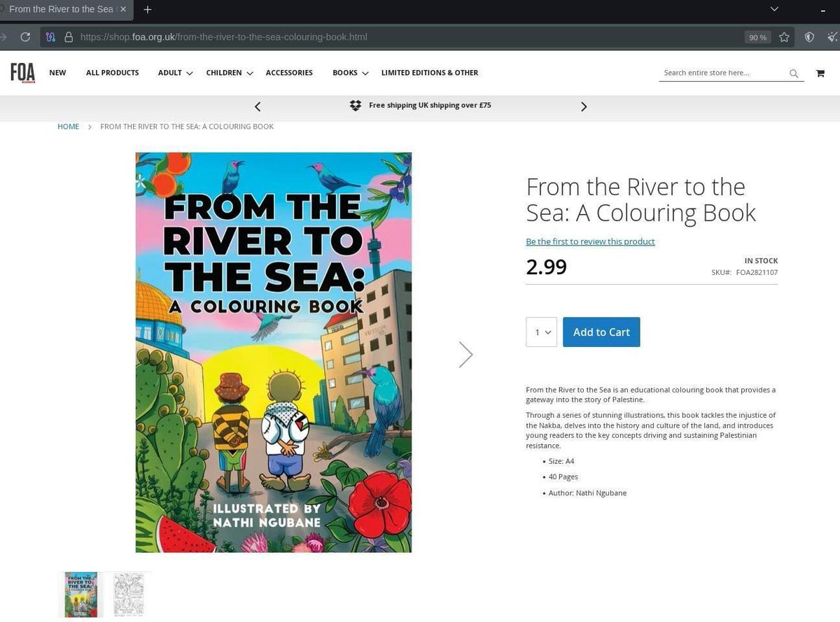Click the search magnifier icon
The image size is (840, 622).
794,73
